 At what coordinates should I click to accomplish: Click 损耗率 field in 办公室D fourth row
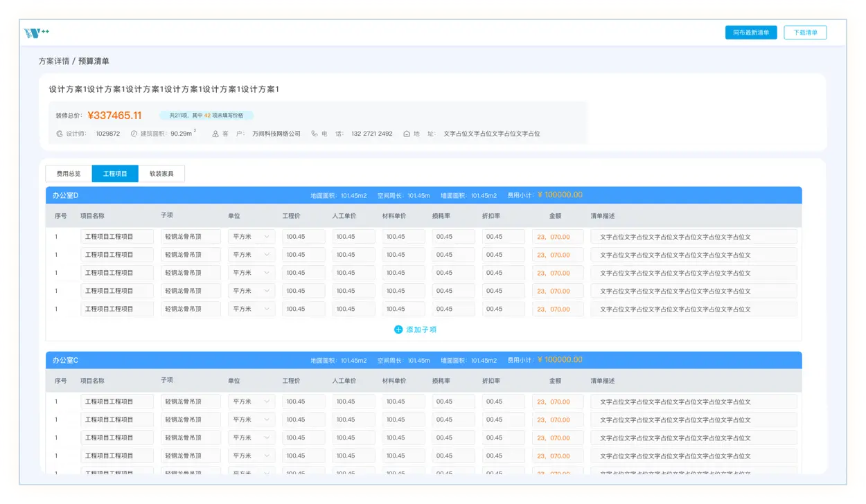pos(453,291)
